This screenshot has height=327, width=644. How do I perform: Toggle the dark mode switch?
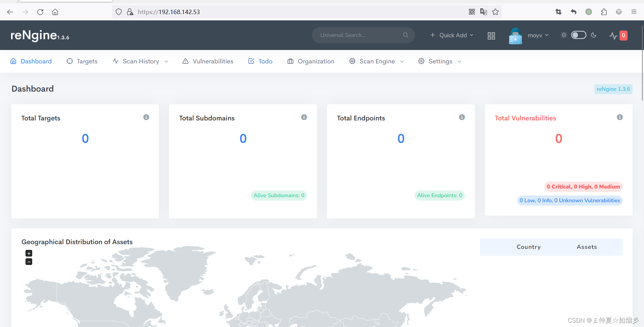(579, 35)
